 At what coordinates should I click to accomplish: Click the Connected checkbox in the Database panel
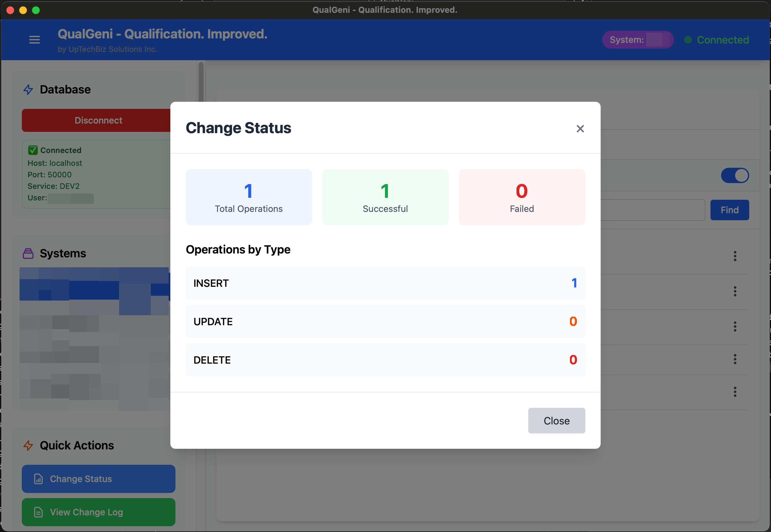coord(32,150)
